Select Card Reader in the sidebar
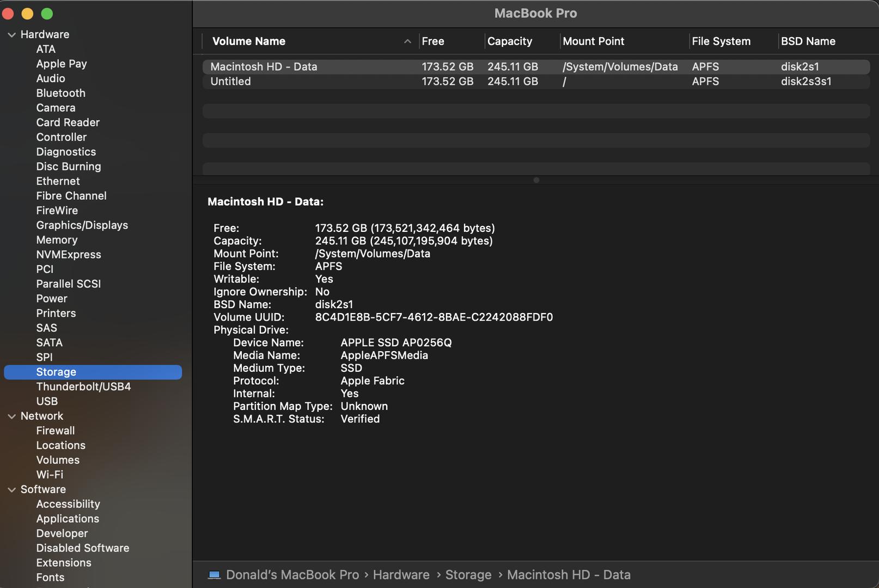Viewport: 879px width, 588px height. tap(68, 122)
